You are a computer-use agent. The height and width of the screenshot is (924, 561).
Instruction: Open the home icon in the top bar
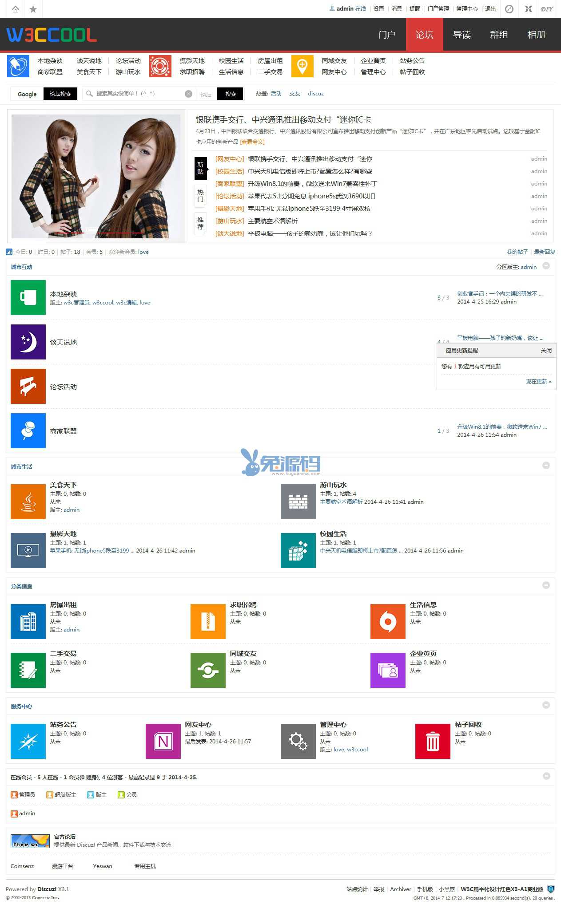coord(16,9)
